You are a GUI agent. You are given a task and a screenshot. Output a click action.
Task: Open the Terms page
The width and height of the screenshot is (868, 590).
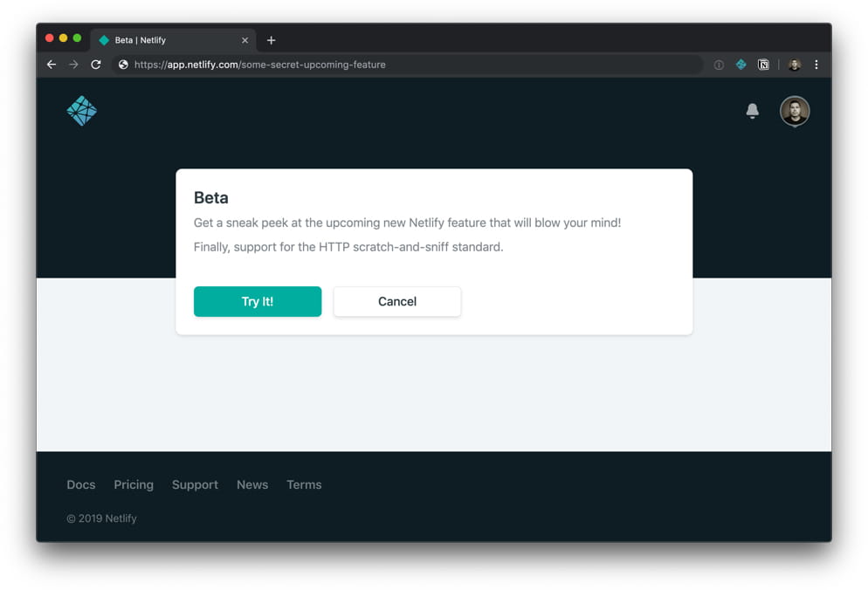click(x=303, y=484)
